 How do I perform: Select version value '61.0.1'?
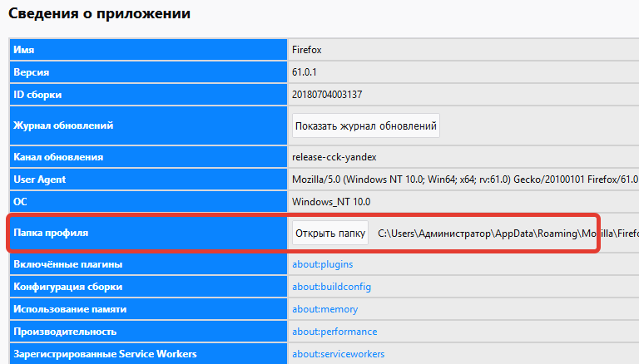point(304,72)
